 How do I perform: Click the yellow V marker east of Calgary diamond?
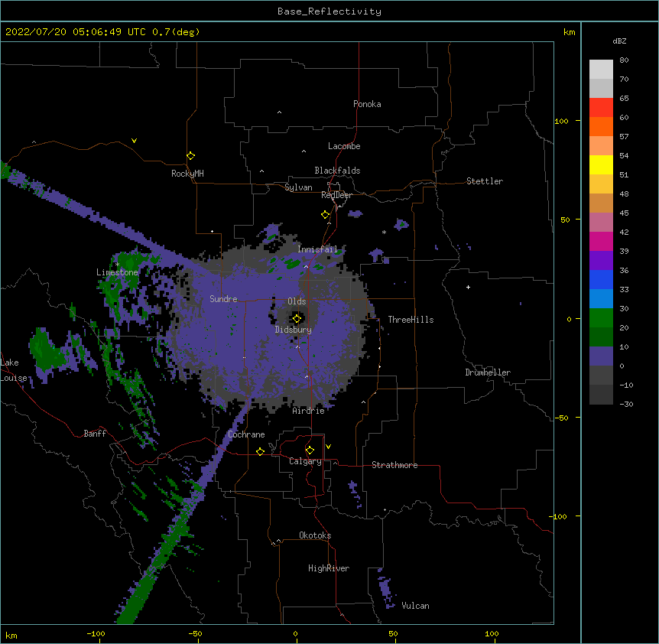point(328,447)
